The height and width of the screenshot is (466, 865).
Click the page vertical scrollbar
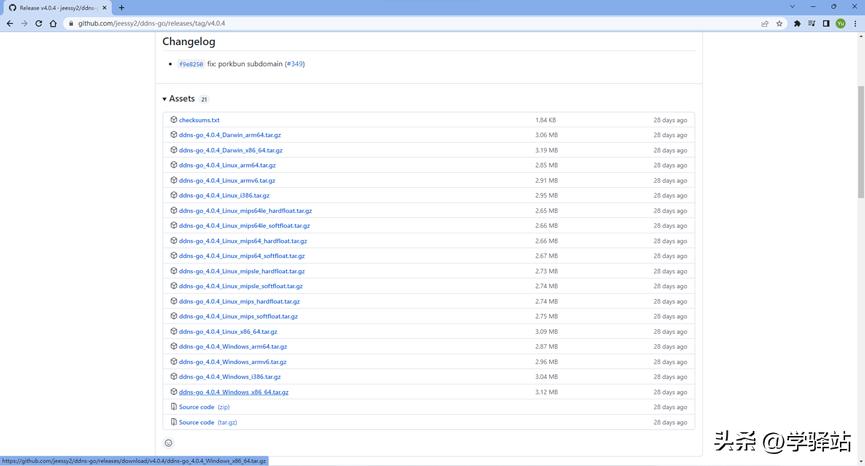coord(860,150)
